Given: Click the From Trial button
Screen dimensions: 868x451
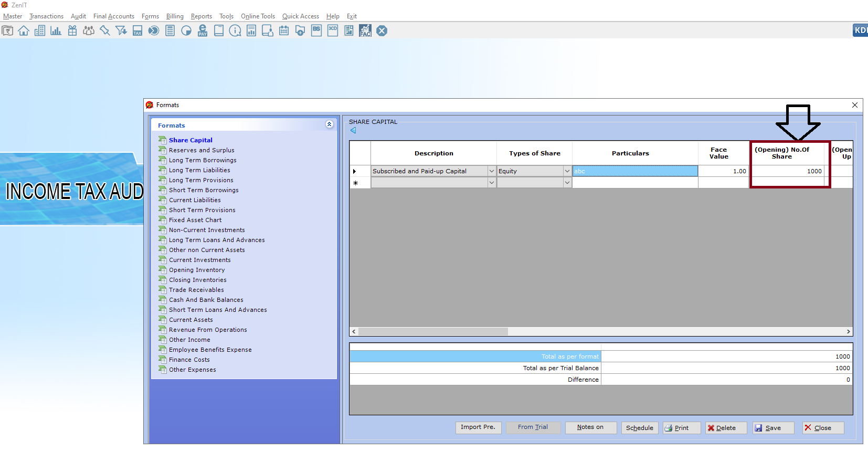Looking at the screenshot, I should pyautogui.click(x=533, y=427).
